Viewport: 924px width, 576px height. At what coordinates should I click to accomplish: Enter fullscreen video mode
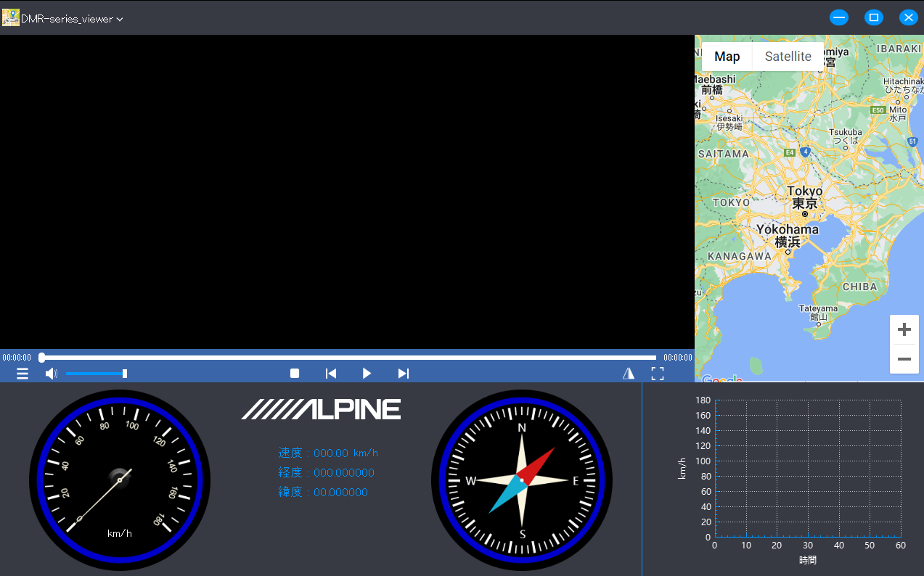point(658,374)
